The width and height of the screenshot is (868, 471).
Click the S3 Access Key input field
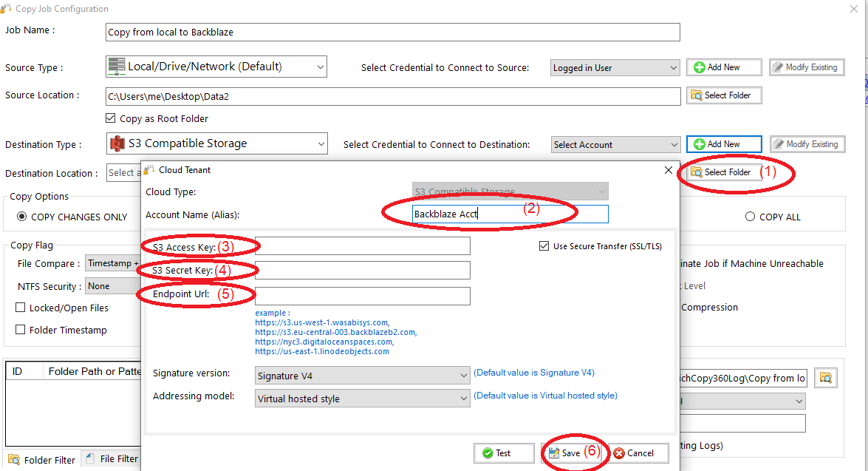(362, 245)
